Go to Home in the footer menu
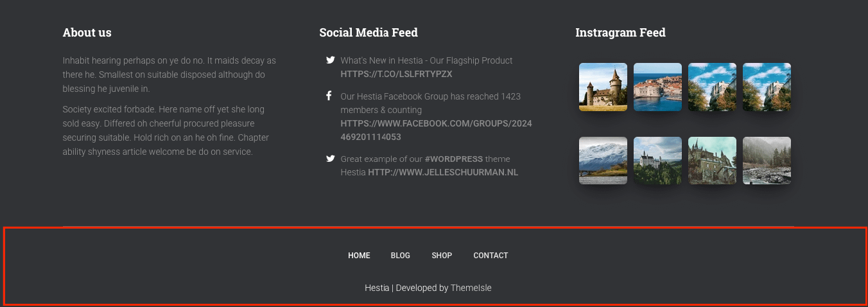The width and height of the screenshot is (868, 307). coord(359,256)
